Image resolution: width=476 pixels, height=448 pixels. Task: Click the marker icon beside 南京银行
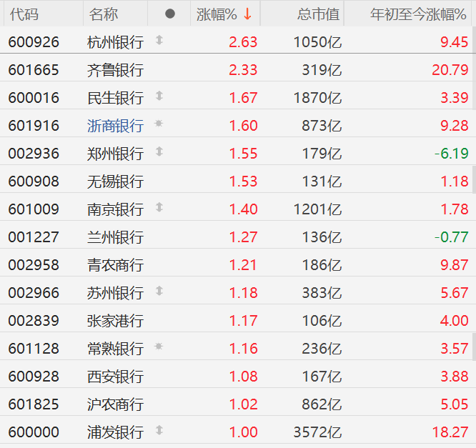pos(159,207)
